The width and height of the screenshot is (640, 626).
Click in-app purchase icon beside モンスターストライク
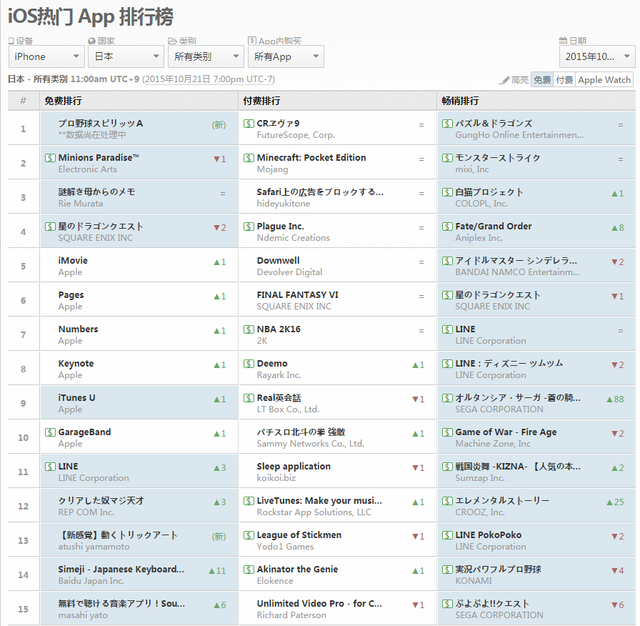447,158
